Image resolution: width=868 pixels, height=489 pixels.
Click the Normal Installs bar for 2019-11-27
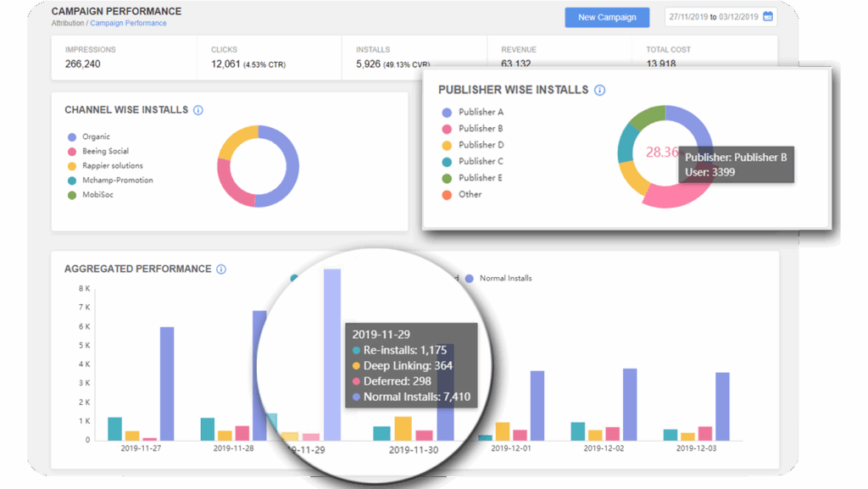(167, 383)
